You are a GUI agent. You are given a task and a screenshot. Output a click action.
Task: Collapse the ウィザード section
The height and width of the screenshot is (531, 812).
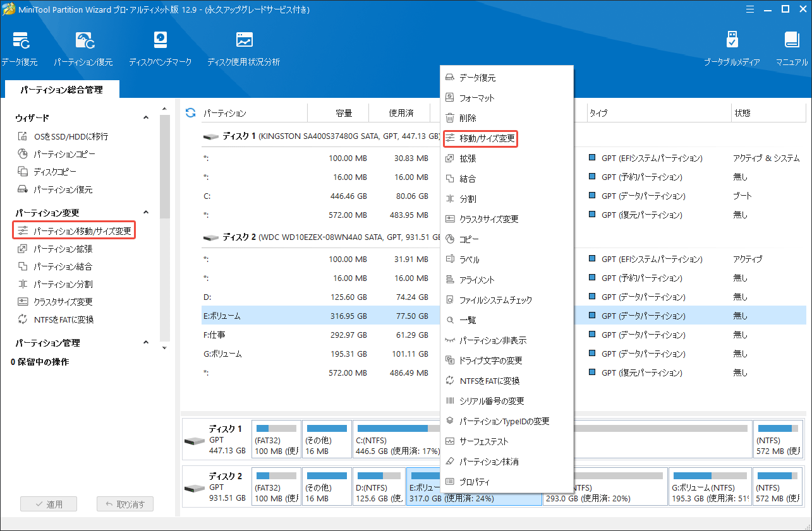click(x=145, y=118)
